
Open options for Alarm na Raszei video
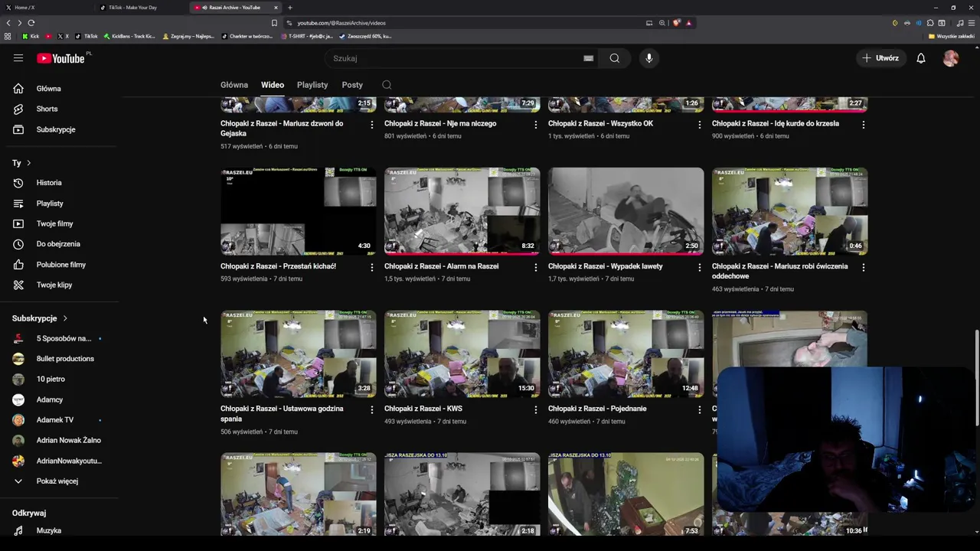point(536,267)
